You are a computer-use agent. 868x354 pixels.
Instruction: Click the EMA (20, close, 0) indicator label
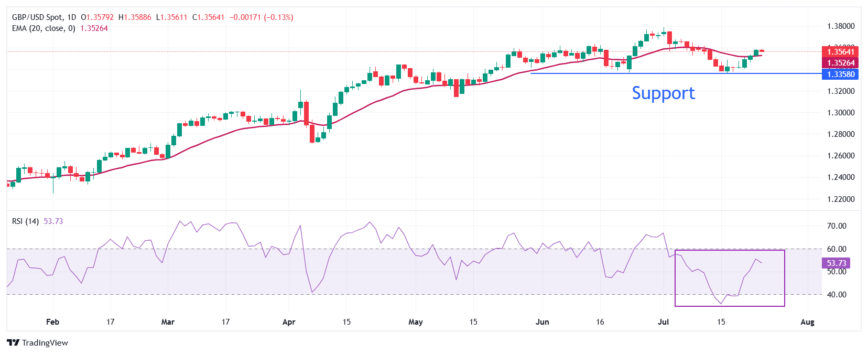pyautogui.click(x=44, y=28)
